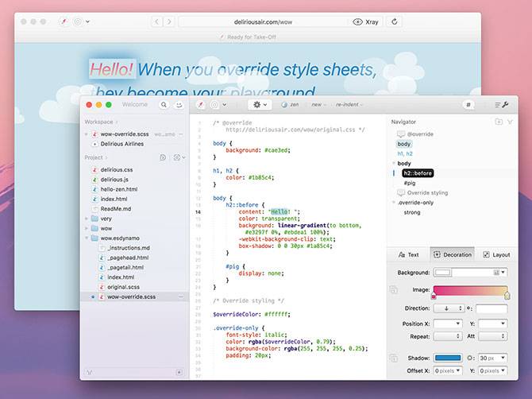Open the re-indent toolbar menu
This screenshot has width=532, height=399.
click(x=349, y=105)
